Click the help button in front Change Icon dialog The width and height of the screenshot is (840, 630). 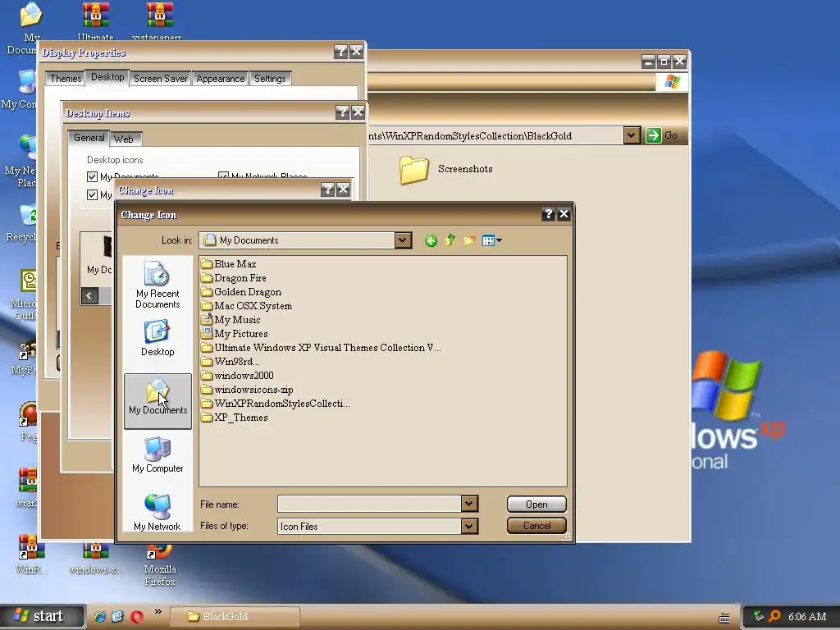(x=548, y=214)
